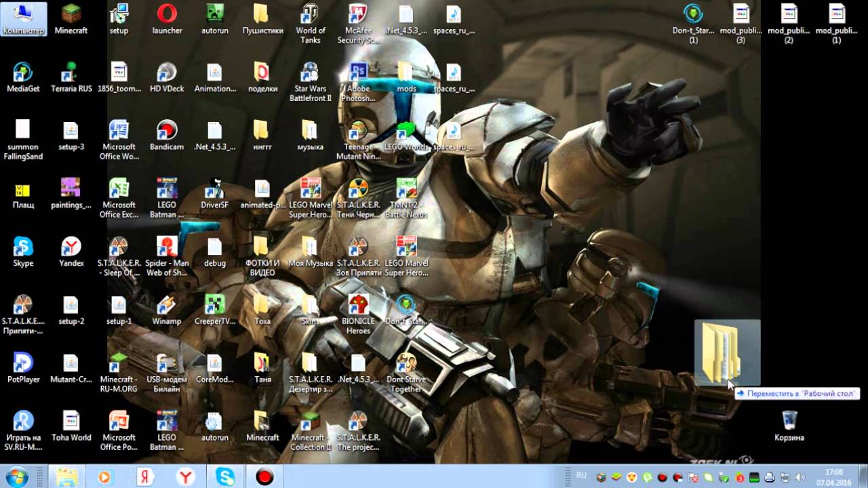Open the PotPlayer shortcut

[23, 369]
